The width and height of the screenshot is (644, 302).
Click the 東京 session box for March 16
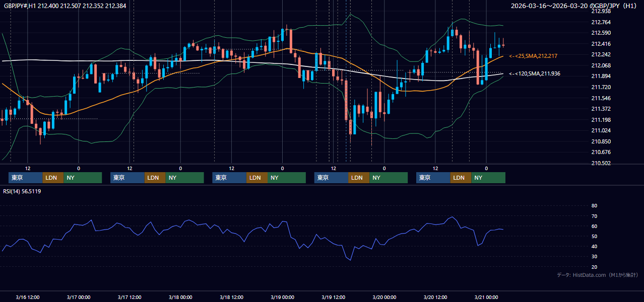(26, 178)
